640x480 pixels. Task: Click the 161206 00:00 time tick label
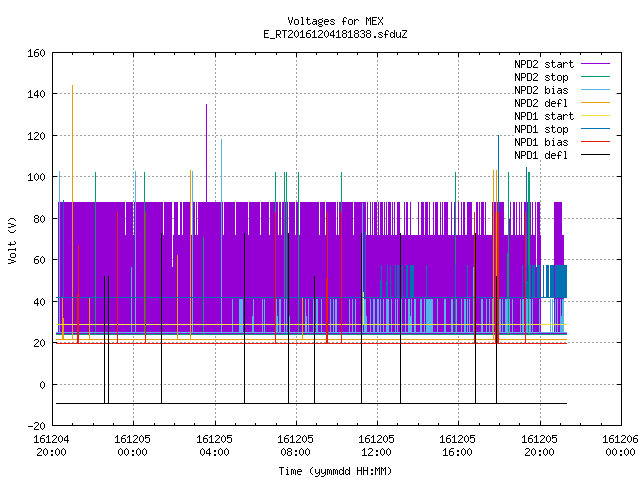click(x=620, y=446)
